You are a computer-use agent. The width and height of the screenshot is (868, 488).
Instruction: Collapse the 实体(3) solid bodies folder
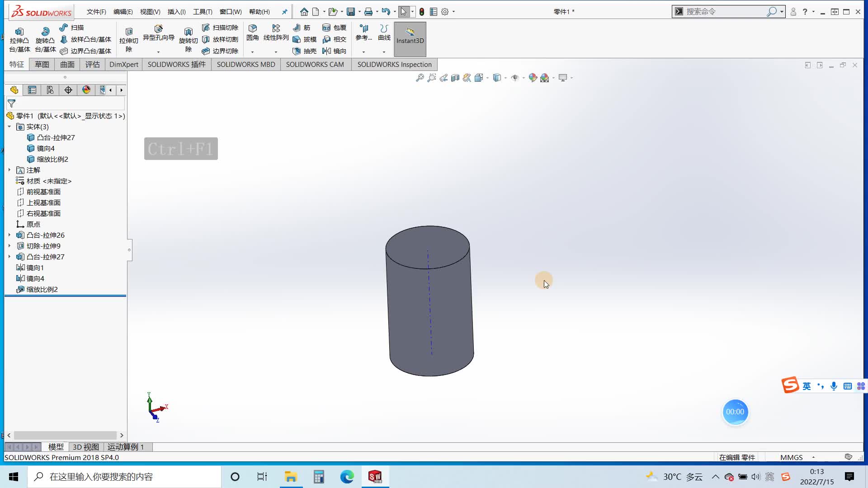pos(9,127)
